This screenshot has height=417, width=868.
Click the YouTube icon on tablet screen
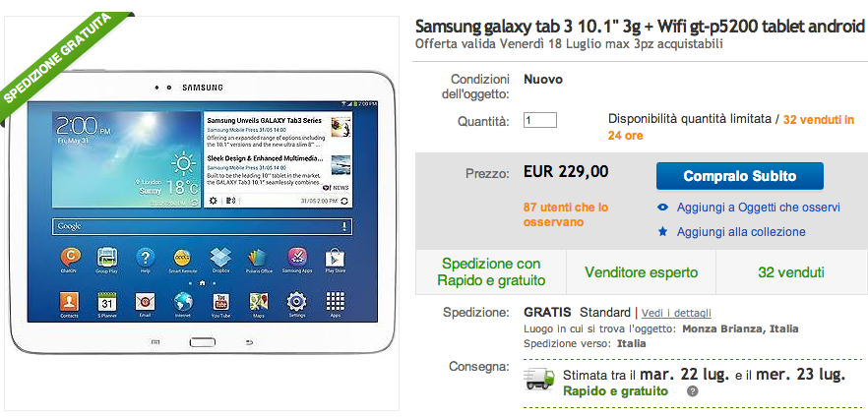(x=220, y=303)
